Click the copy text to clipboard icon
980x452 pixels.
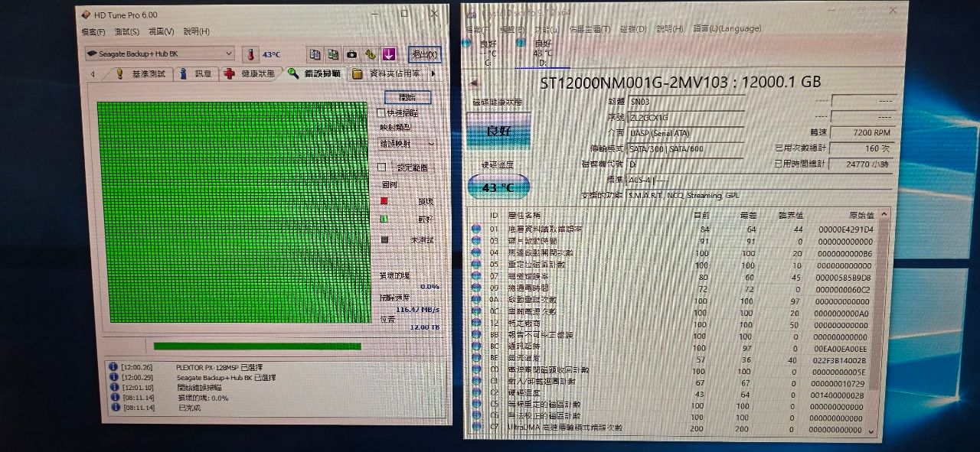pos(314,54)
